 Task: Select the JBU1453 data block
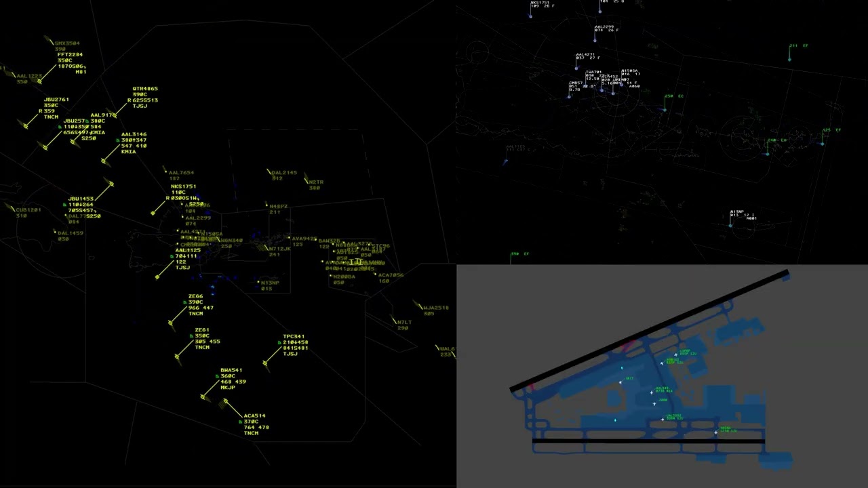[x=81, y=207]
